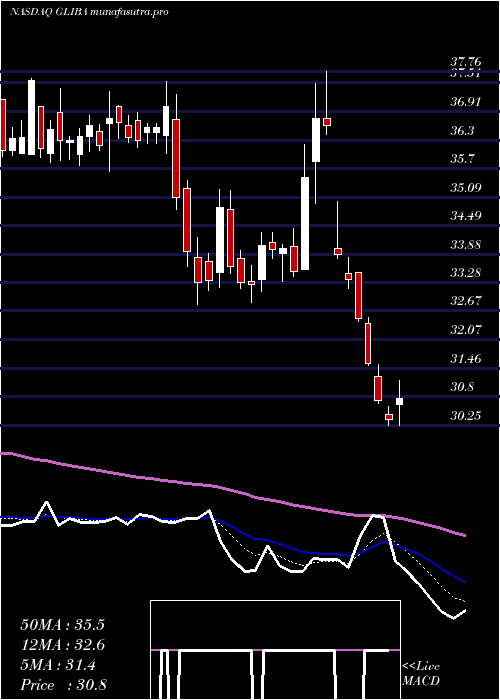Click the Price : 30.8 readout
Viewport: 500px width, 700px height.
(x=63, y=685)
